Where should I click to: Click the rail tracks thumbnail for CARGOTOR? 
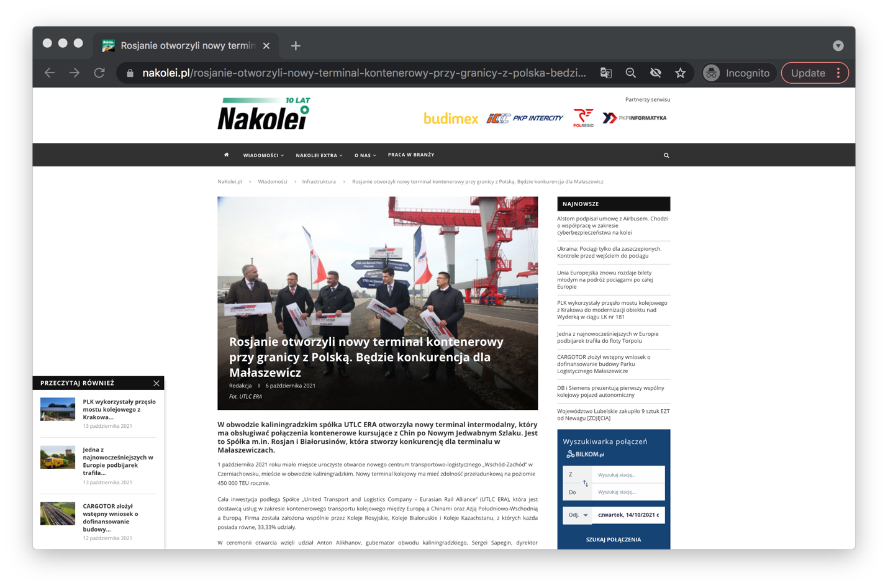[58, 513]
